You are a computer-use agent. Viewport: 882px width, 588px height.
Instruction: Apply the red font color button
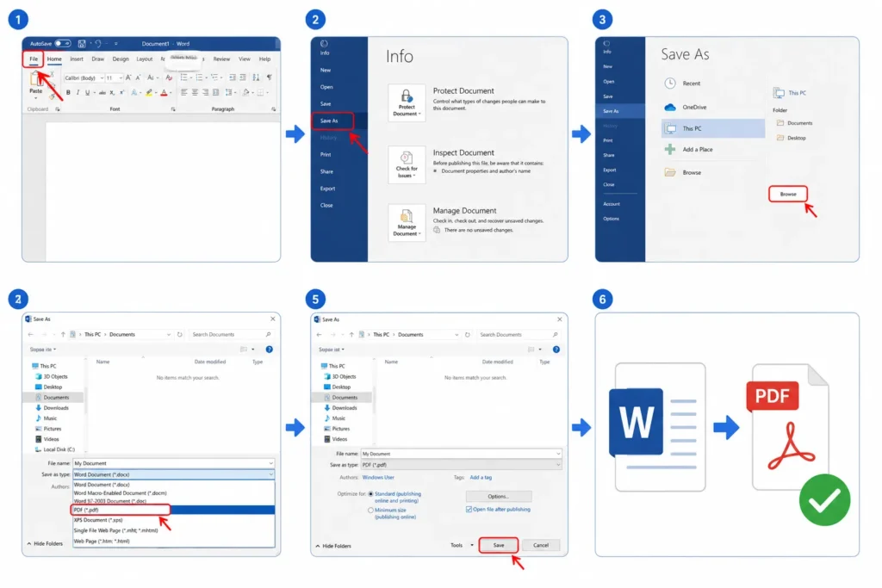pos(164,92)
